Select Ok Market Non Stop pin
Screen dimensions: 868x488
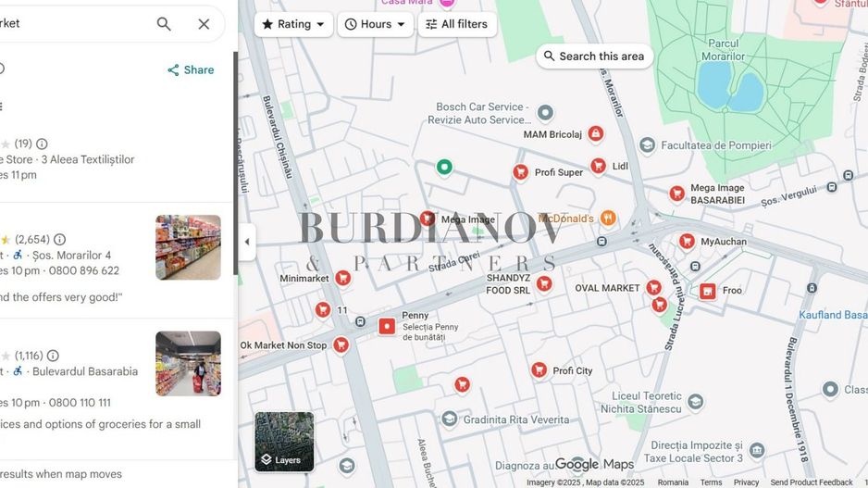tap(341, 345)
